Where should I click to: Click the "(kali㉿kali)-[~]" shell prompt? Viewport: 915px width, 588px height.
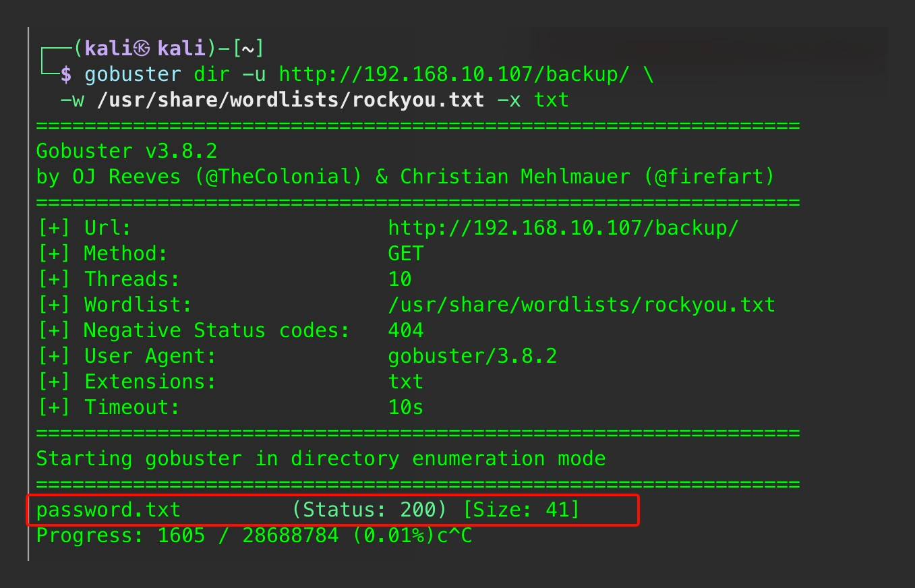click(x=168, y=49)
